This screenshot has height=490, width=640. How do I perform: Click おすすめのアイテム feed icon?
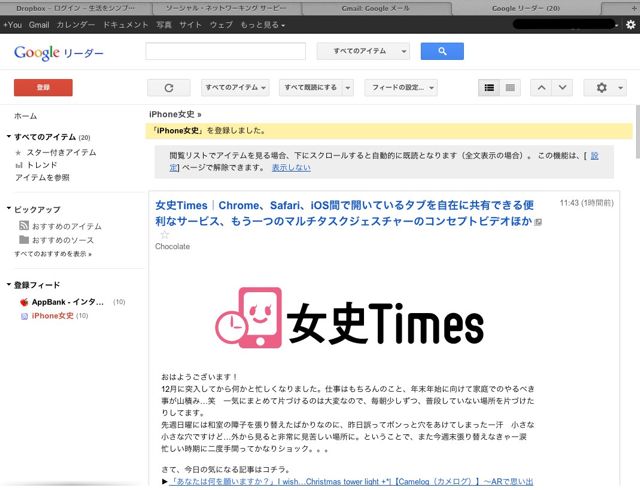[x=24, y=225]
